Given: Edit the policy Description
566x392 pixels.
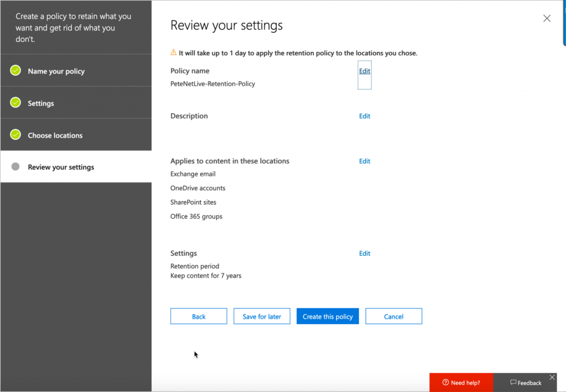Looking at the screenshot, I should pyautogui.click(x=364, y=116).
